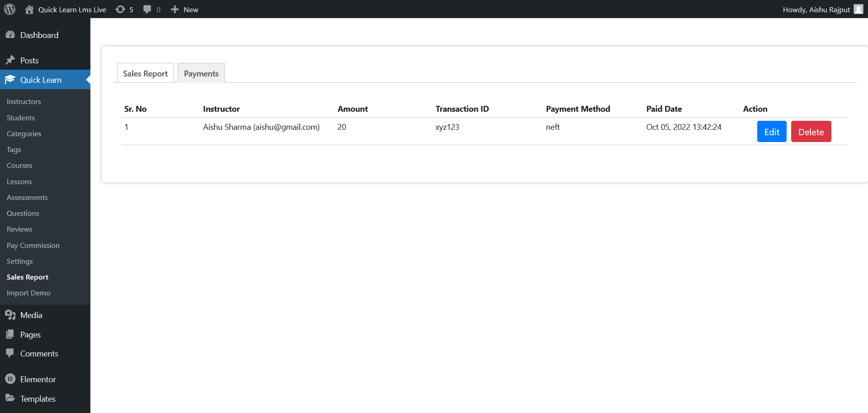Open the Quick Learn menu item
Screen dimensions: 868x413
[41, 80]
